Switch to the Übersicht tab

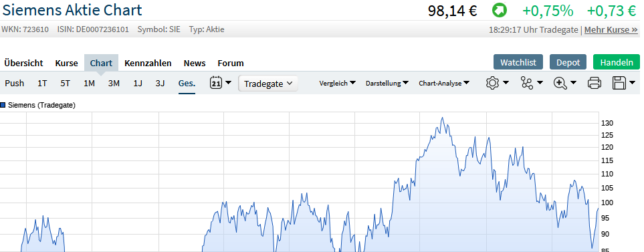coord(24,63)
